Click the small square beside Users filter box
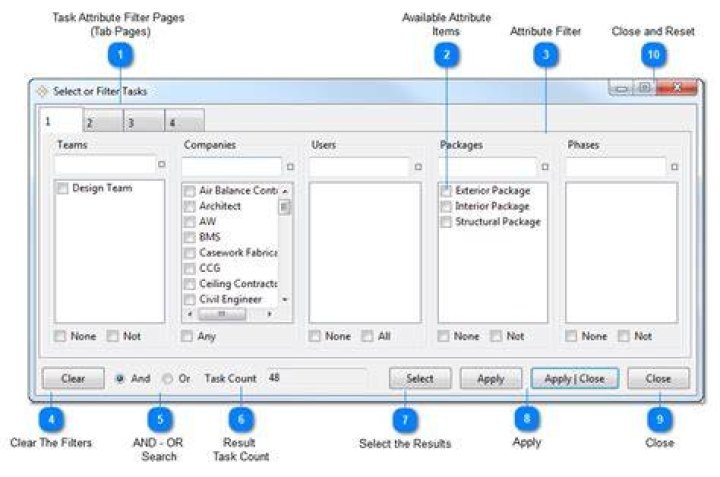 click(418, 167)
